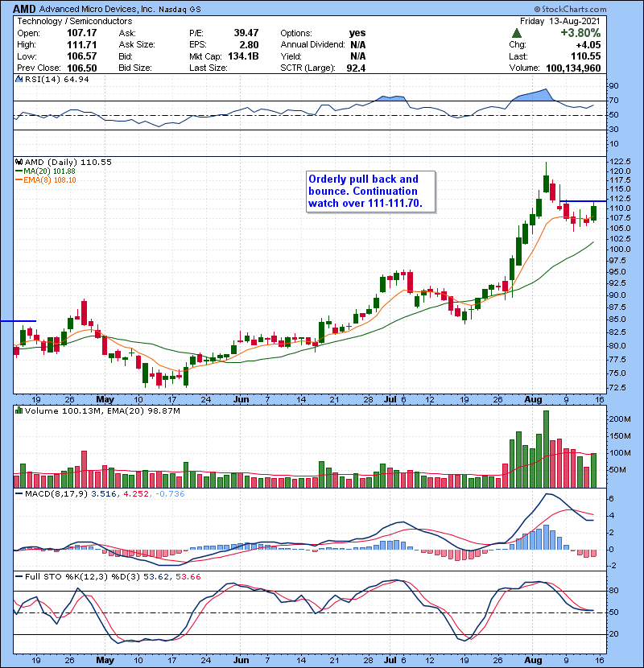
Task: Click the Prev Close value 106.50
Action: tap(82, 68)
